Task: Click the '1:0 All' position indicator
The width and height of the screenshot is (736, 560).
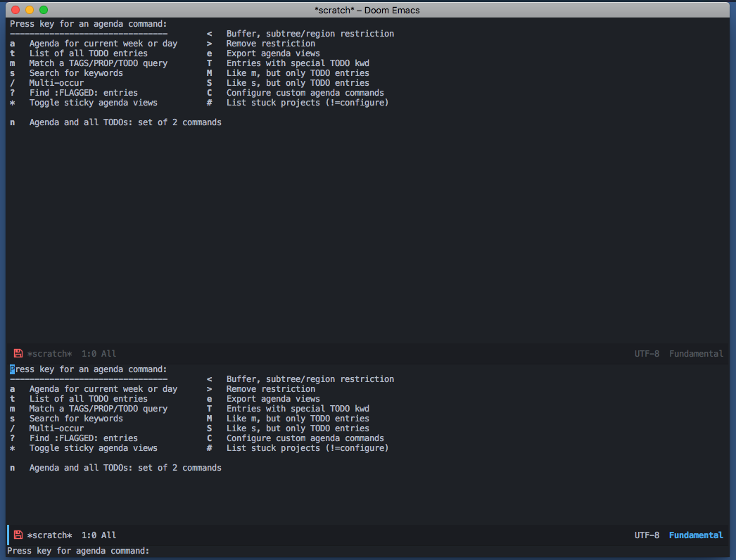Action: click(99, 353)
